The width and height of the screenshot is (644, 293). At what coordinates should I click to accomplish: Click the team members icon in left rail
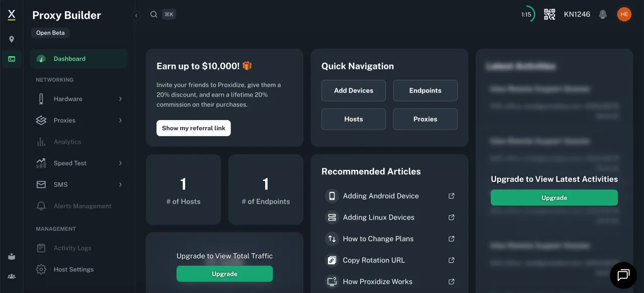tap(12, 276)
